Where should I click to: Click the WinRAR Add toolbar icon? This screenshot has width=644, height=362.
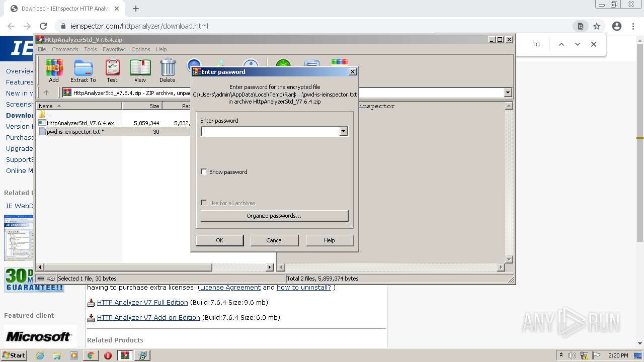tap(54, 71)
